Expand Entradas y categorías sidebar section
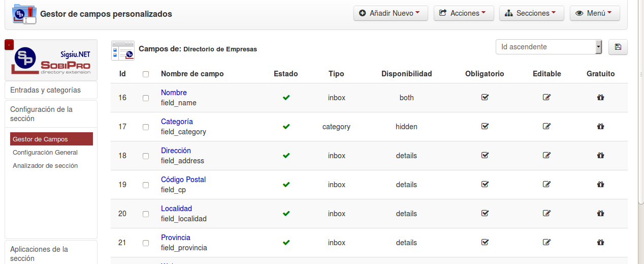Viewport: 644px width, 264px height. click(x=51, y=90)
